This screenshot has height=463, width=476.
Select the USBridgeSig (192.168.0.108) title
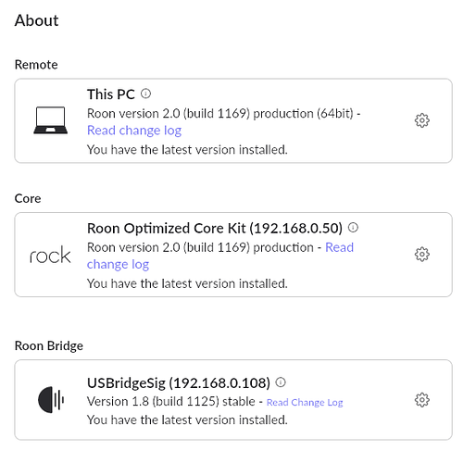click(x=179, y=382)
